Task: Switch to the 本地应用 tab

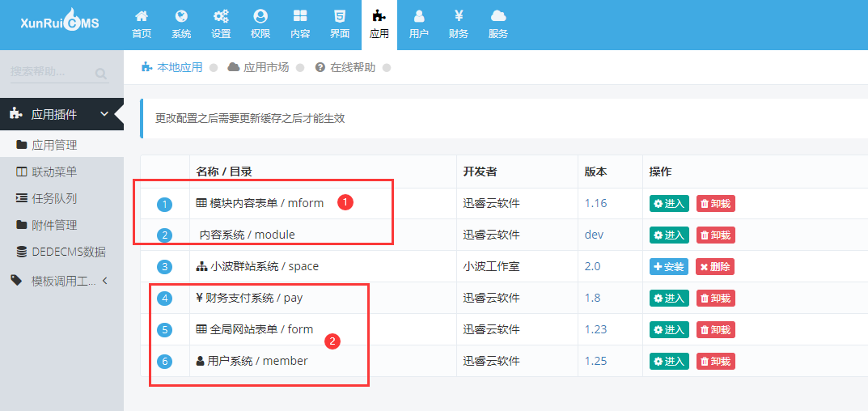Action: tap(172, 68)
